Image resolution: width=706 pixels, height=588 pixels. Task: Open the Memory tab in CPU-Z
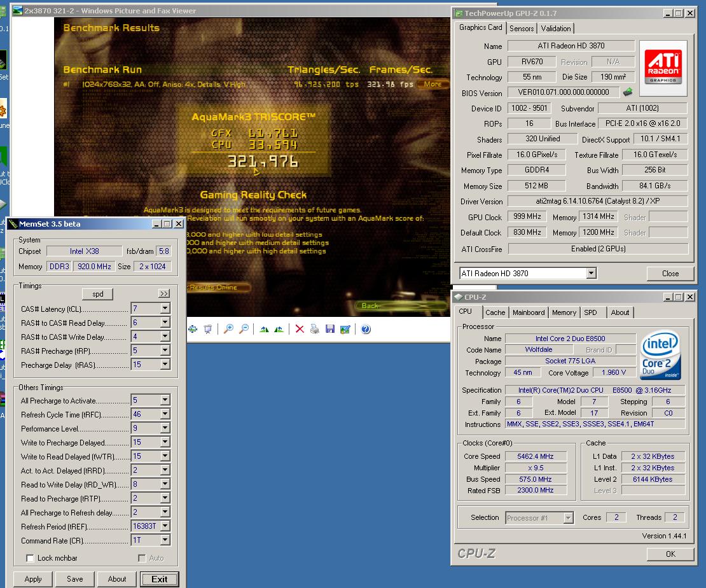[x=564, y=312]
